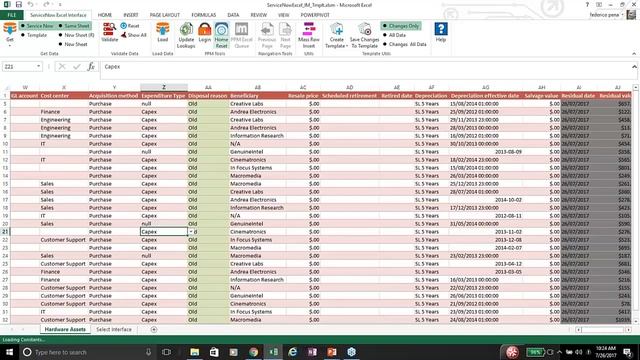Click the Get data icon
Screen dimensions: 640x360
pos(10,30)
